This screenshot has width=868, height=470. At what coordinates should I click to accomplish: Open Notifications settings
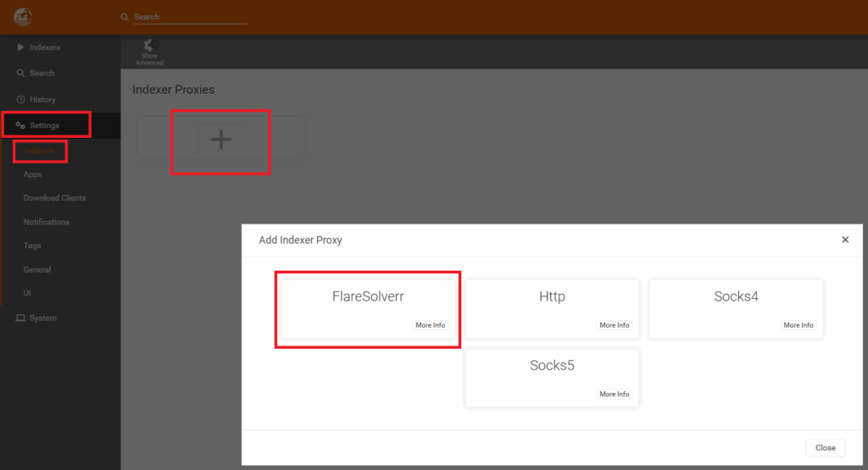pos(47,222)
